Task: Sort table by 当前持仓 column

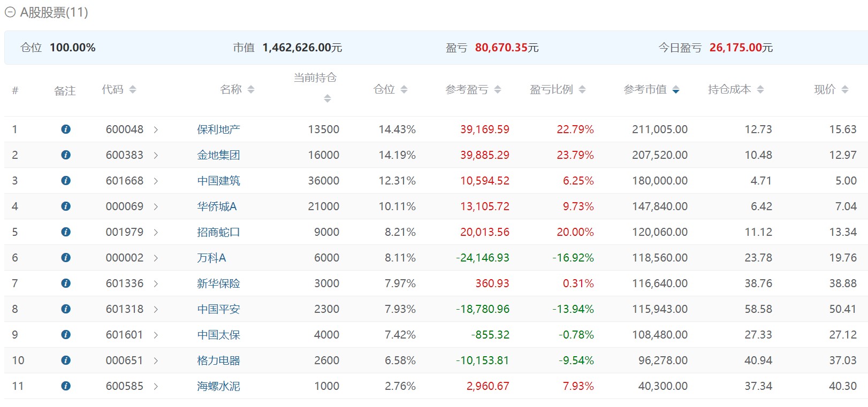Action: pos(328,98)
